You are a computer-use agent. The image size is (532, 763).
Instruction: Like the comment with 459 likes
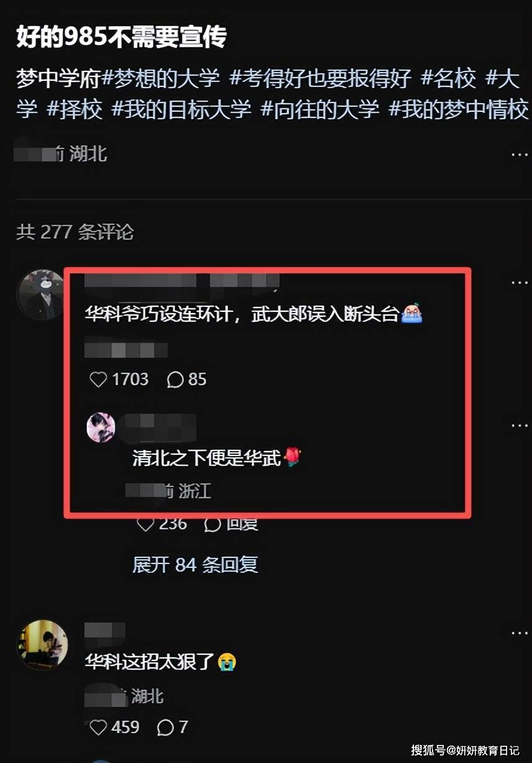(99, 727)
